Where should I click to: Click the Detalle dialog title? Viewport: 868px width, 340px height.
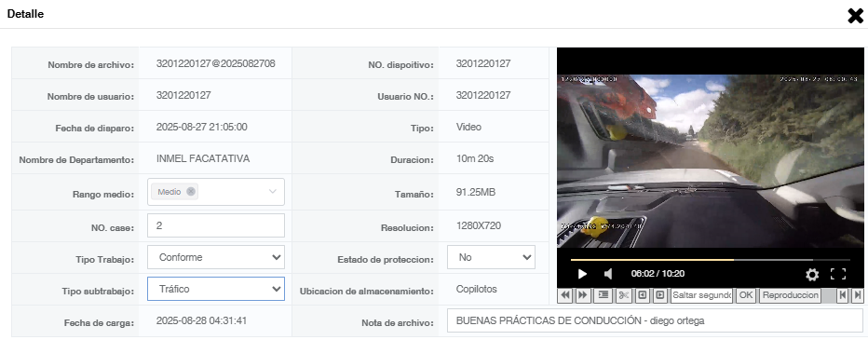click(25, 14)
